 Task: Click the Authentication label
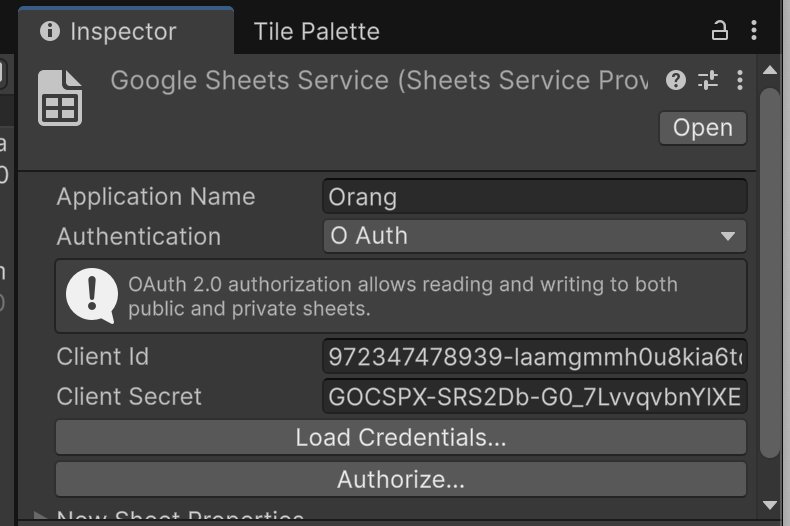(x=139, y=236)
